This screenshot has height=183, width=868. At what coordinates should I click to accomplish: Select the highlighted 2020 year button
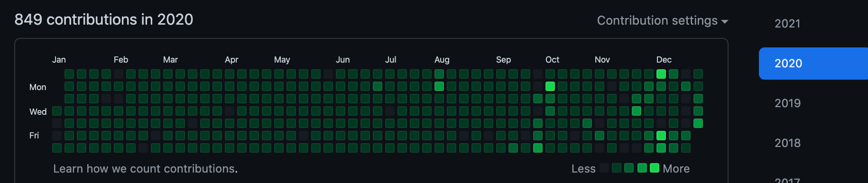(813, 64)
